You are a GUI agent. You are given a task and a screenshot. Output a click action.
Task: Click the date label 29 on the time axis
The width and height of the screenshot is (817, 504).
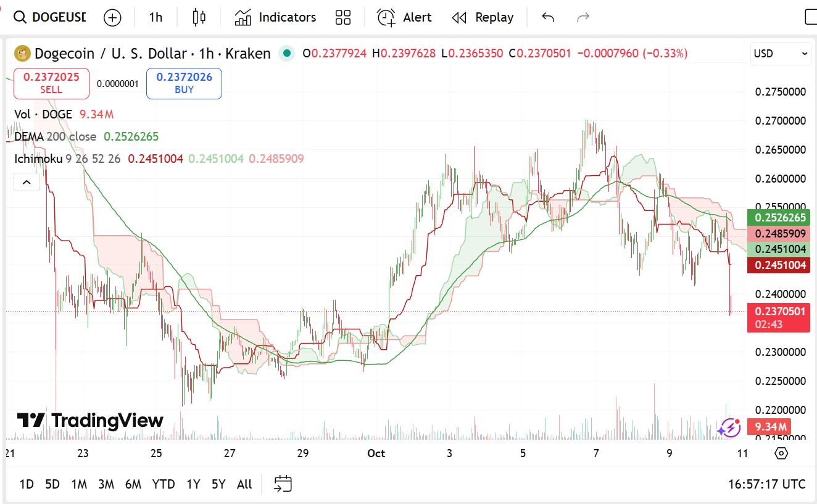[302, 453]
